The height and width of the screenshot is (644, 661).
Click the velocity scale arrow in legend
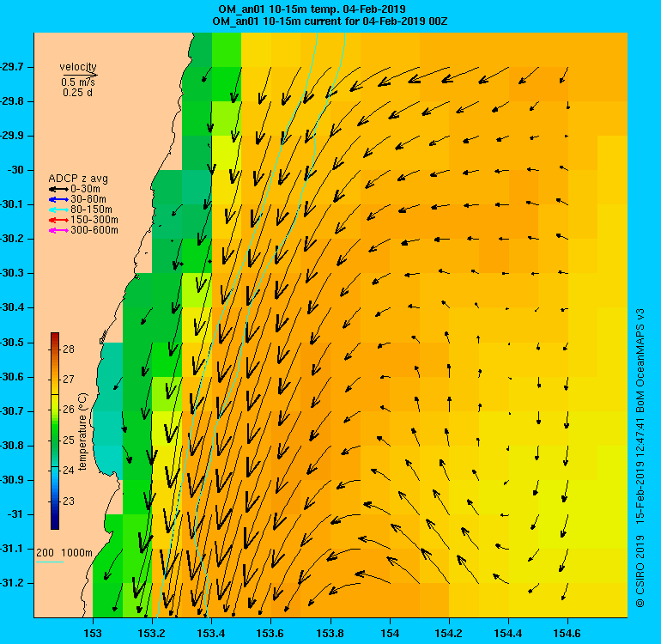coord(80,76)
